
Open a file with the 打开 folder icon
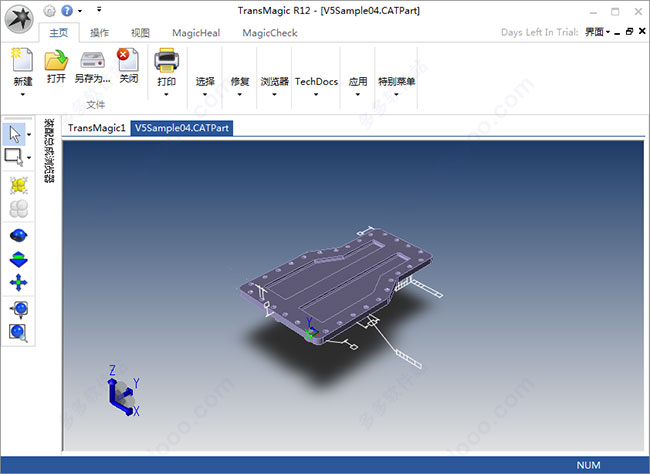[x=56, y=60]
